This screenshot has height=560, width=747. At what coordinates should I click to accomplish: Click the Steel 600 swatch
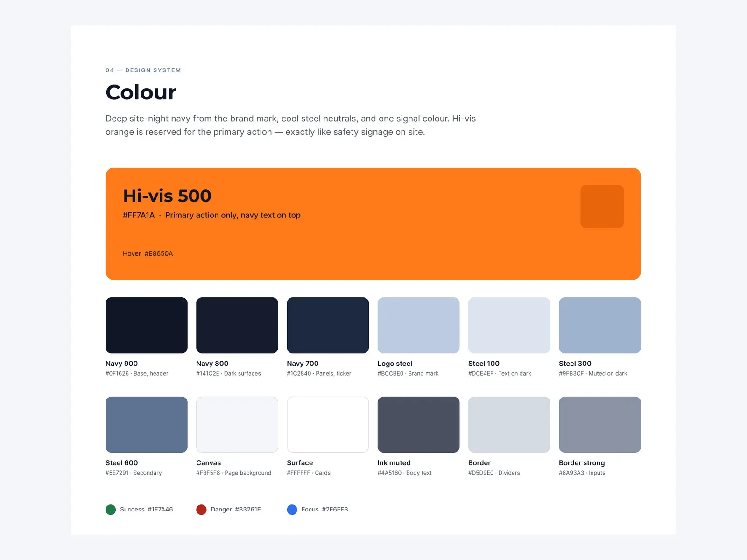[147, 425]
